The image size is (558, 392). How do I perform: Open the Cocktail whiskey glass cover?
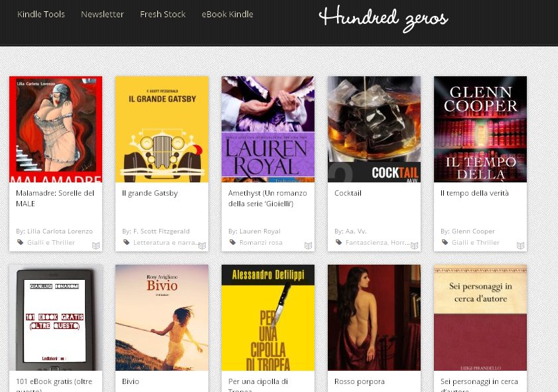click(x=374, y=129)
